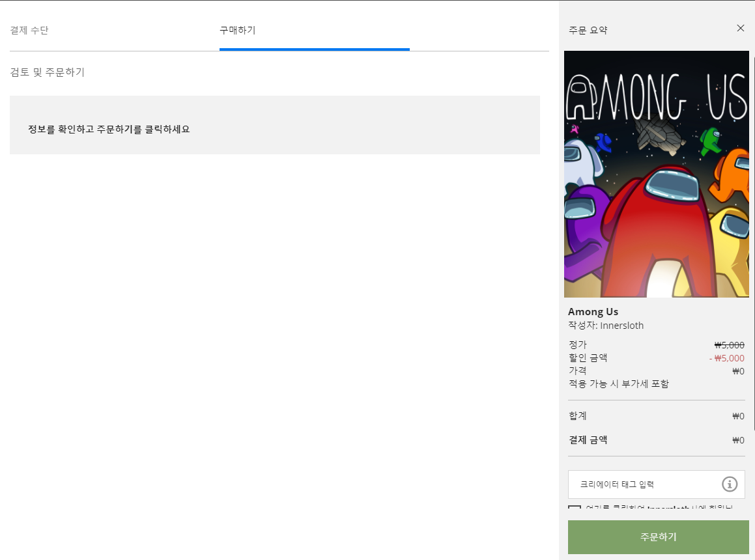The width and height of the screenshot is (755, 560).
Task: Click the creator tag info icon
Action: (x=729, y=484)
